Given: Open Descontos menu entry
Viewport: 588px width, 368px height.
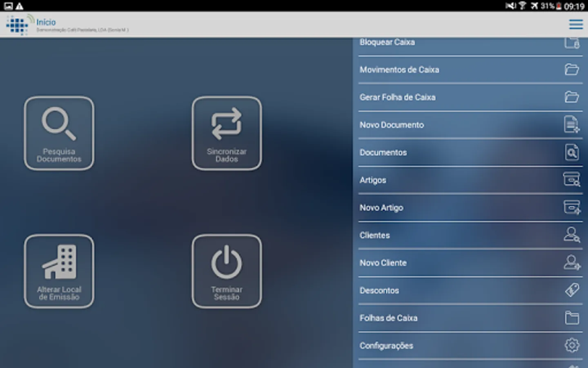Looking at the screenshot, I should tap(470, 290).
